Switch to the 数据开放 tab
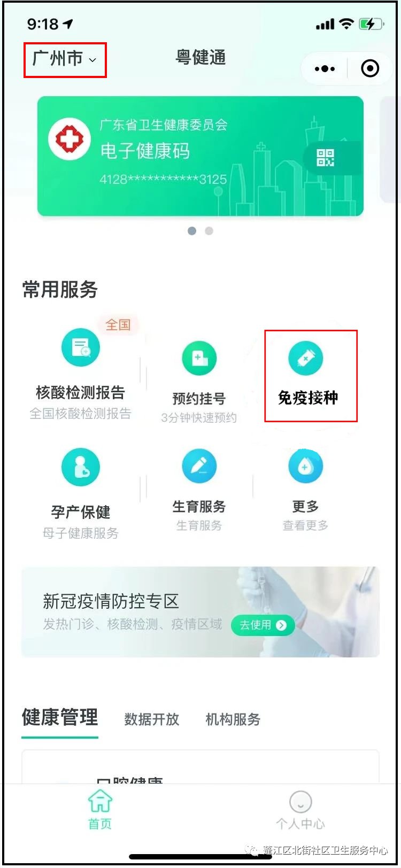 point(152,719)
